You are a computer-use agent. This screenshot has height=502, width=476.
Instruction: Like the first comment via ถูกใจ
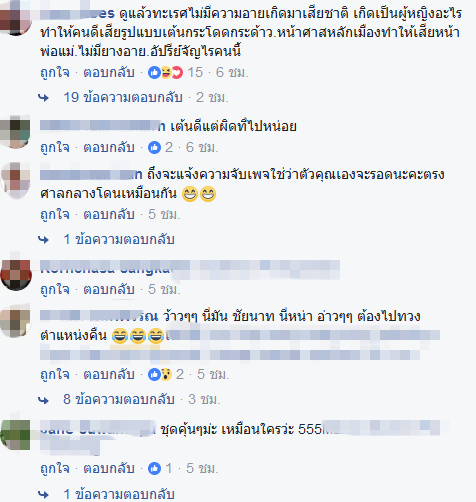coord(55,72)
